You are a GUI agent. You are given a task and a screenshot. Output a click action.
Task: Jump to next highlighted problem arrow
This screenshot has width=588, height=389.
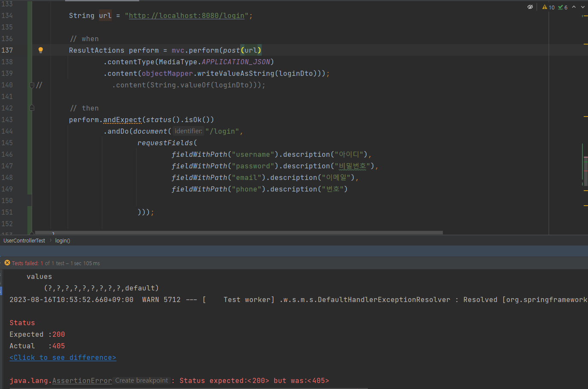tap(583, 7)
